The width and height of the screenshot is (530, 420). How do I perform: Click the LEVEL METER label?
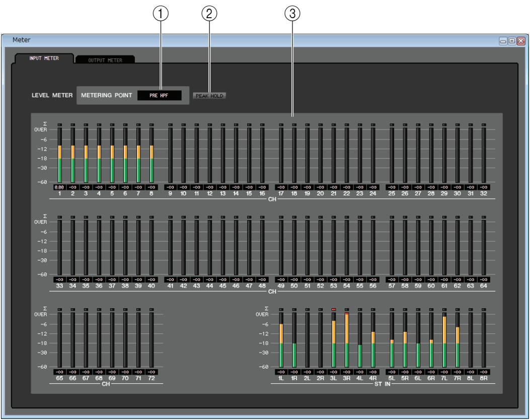52,95
